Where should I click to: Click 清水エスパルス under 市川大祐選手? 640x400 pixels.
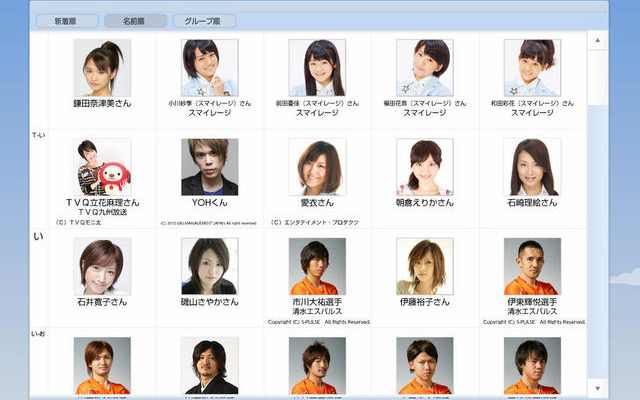317,311
